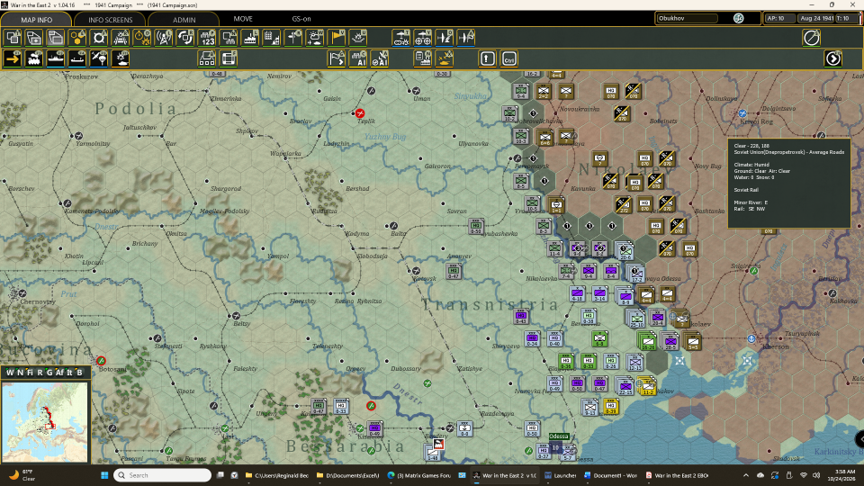The image size is (864, 486).
Task: Select the rail transport train mode icon
Action: coord(34,58)
